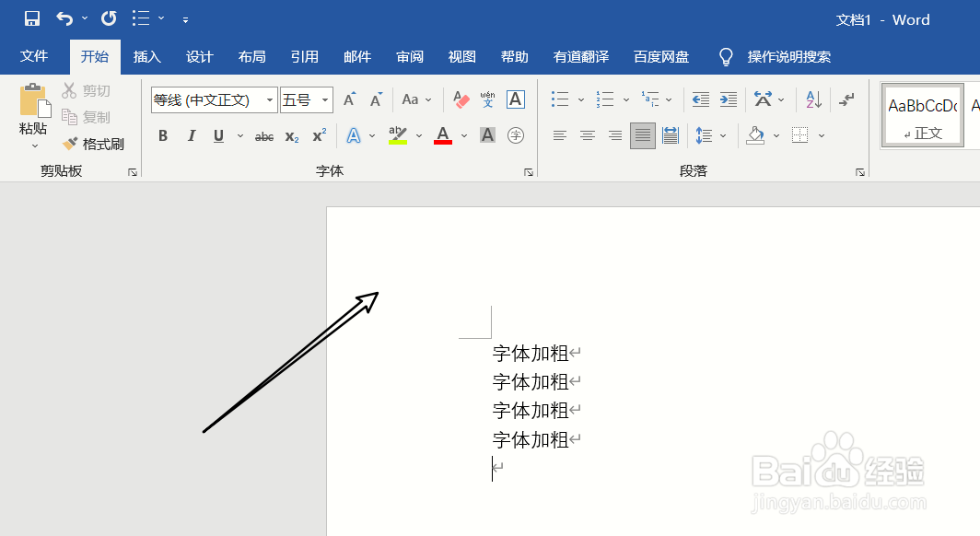The width and height of the screenshot is (980, 536).
Task: Open the highlight color dropdown arrow
Action: (419, 135)
